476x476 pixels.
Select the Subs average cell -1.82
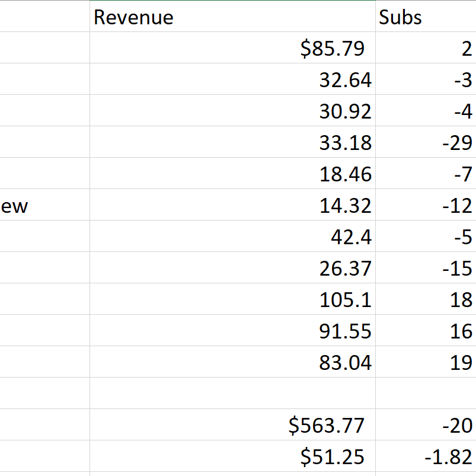pos(425,456)
